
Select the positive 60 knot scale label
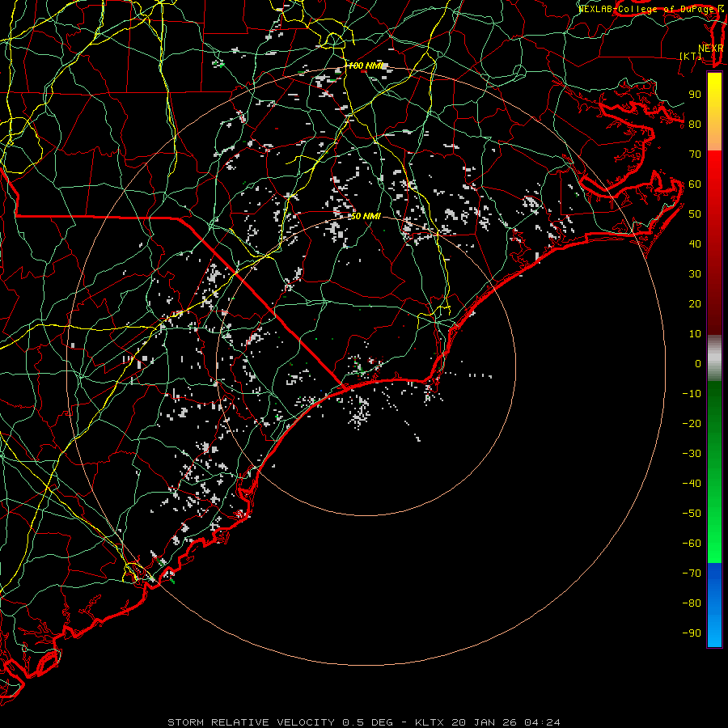click(x=695, y=184)
